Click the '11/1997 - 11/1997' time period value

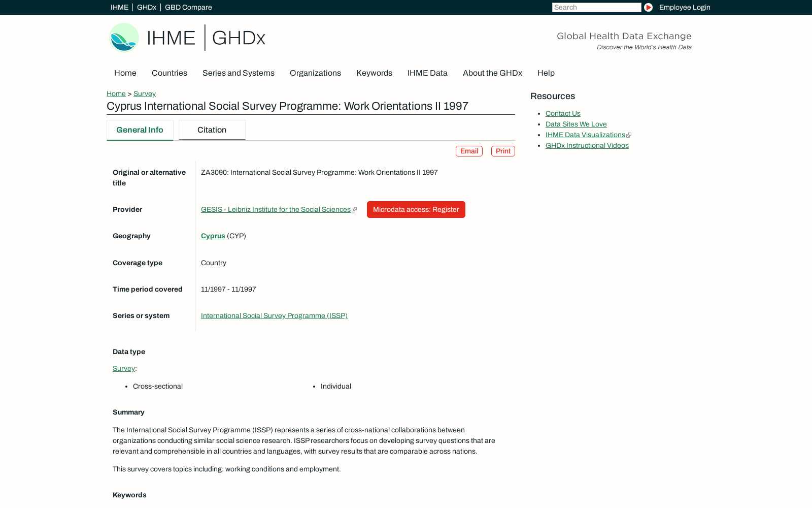pyautogui.click(x=228, y=290)
